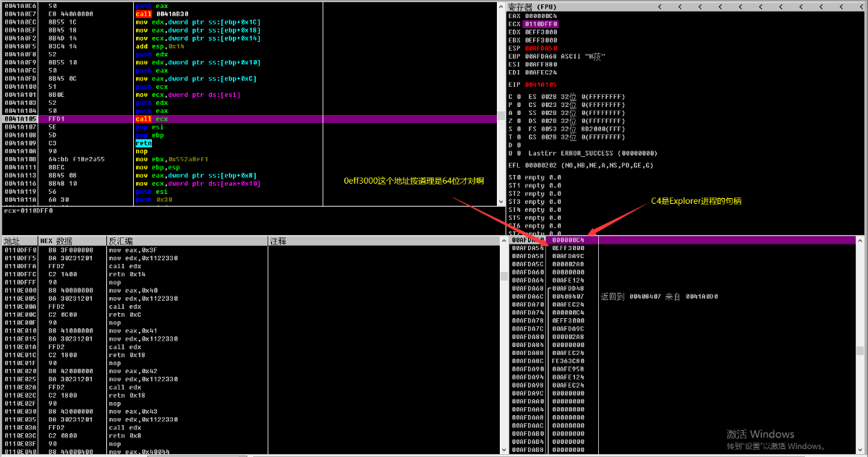868x457 pixels.
Task: Select the ST3 empty 0.0 FPU register
Action: tap(535, 201)
